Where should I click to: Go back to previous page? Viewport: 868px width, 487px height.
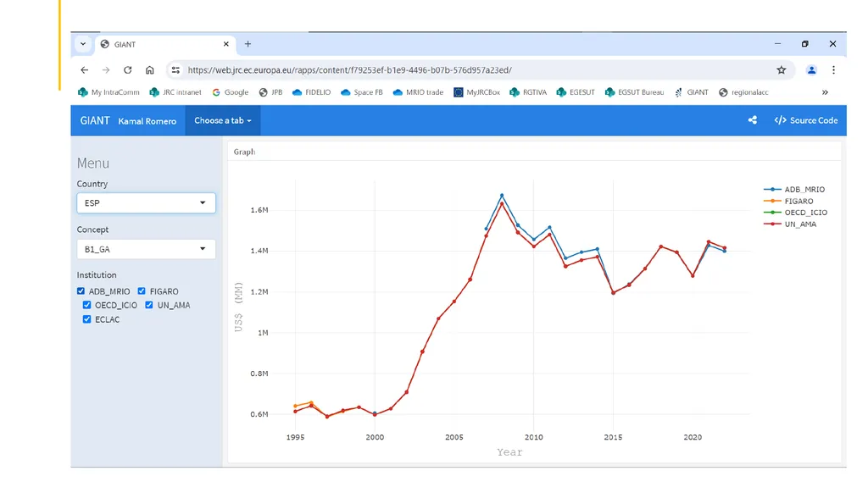84,70
